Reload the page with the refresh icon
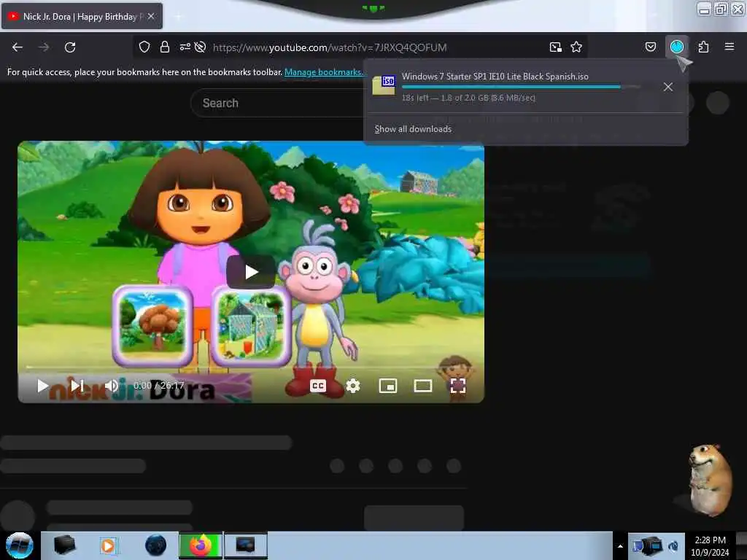This screenshot has width=747, height=560. (70, 47)
